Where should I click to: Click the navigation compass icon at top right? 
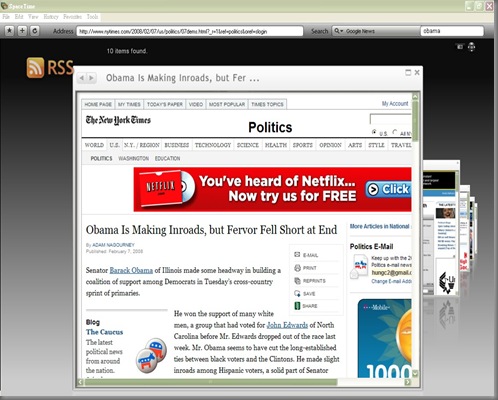pos(471,47)
